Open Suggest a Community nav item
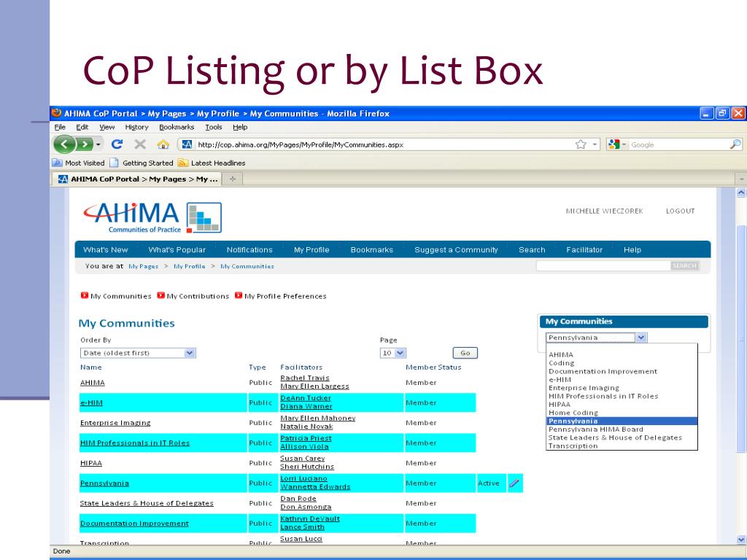Screen dimensions: 747x560 pyautogui.click(x=456, y=249)
